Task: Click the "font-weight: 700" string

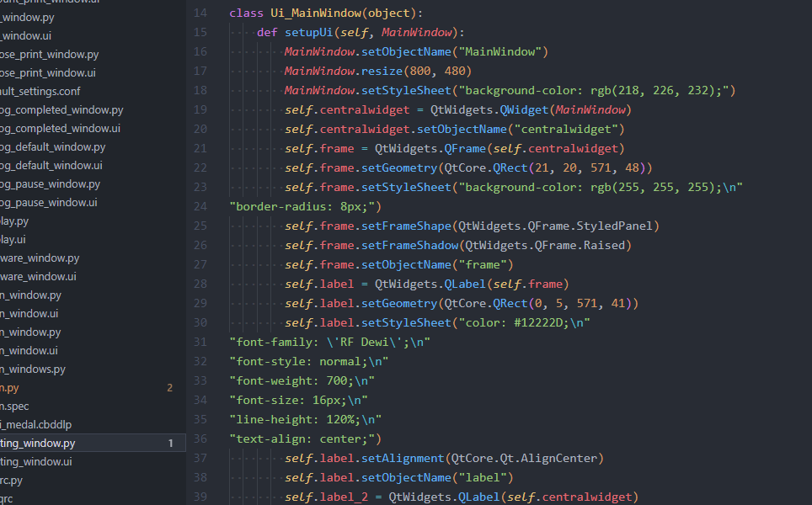Action: pyautogui.click(x=302, y=380)
